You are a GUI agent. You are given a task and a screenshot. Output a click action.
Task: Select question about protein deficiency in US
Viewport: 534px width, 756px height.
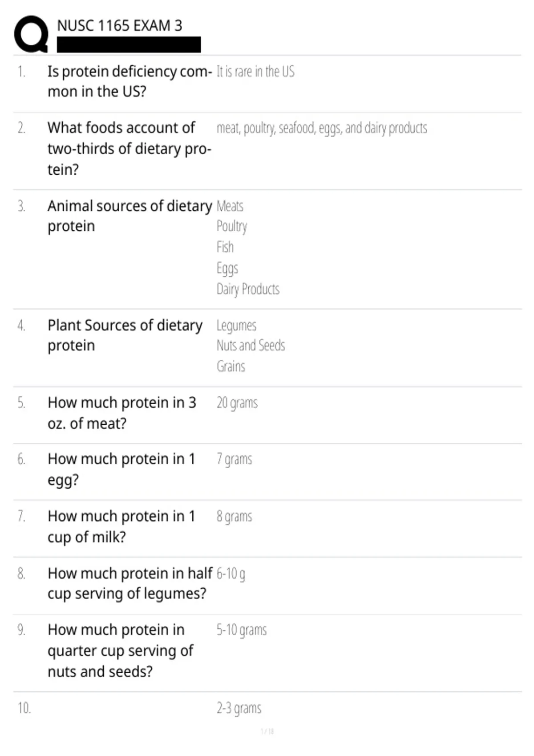[x=129, y=81]
